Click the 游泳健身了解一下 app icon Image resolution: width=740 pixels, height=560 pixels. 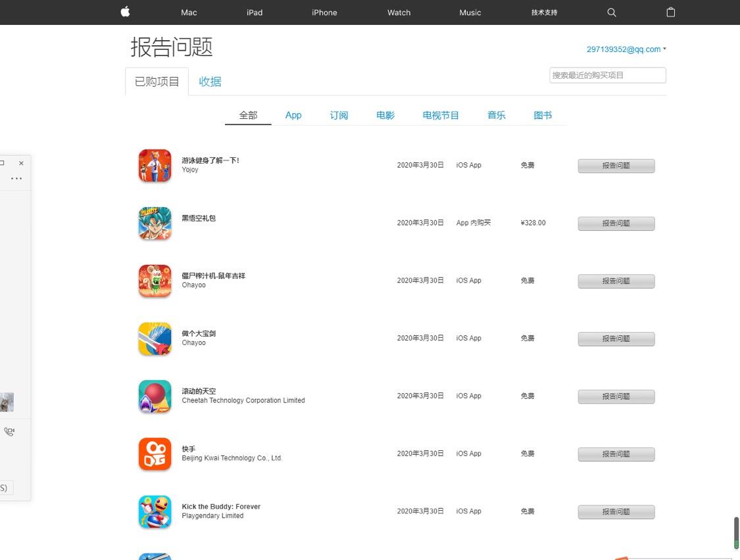pos(155,165)
